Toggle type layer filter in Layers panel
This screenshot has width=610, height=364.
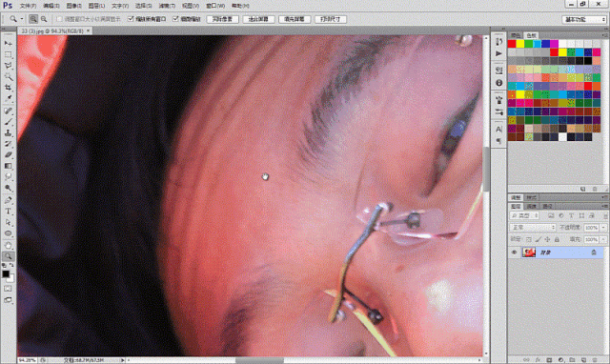tap(571, 215)
